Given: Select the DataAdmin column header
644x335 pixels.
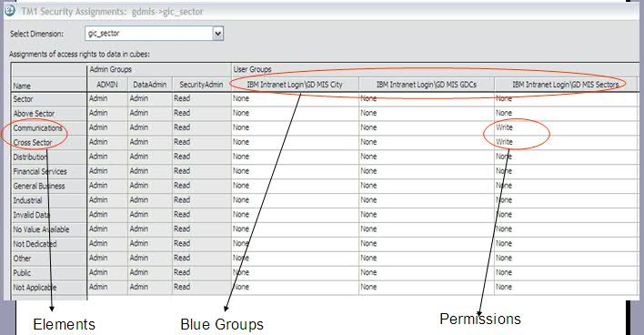Looking at the screenshot, I should pyautogui.click(x=150, y=85).
